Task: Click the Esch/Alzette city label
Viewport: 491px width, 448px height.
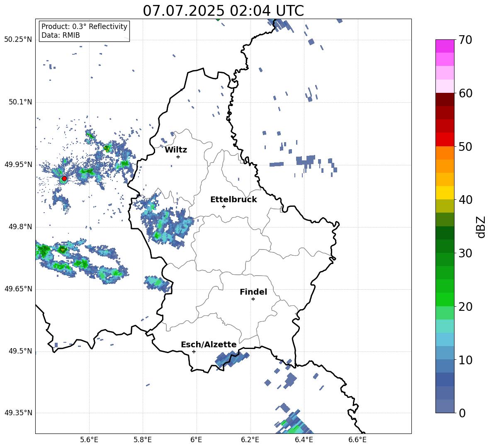Action: tap(209, 344)
